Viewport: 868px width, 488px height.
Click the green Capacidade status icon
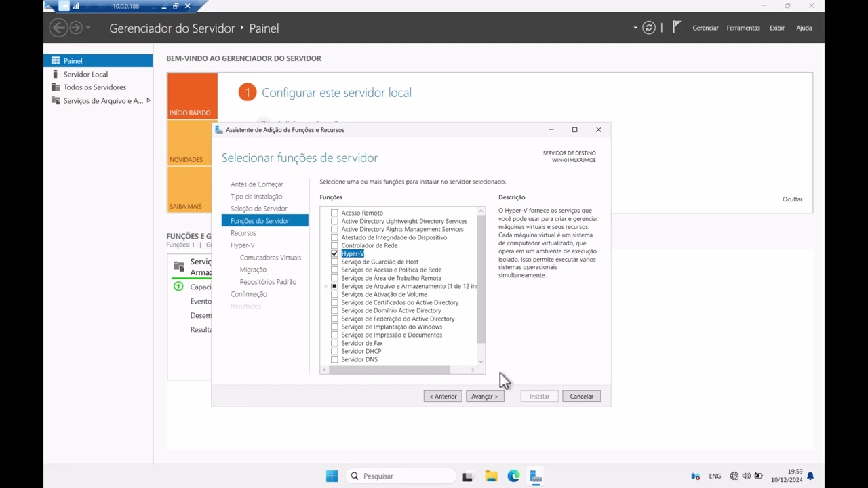(178, 287)
